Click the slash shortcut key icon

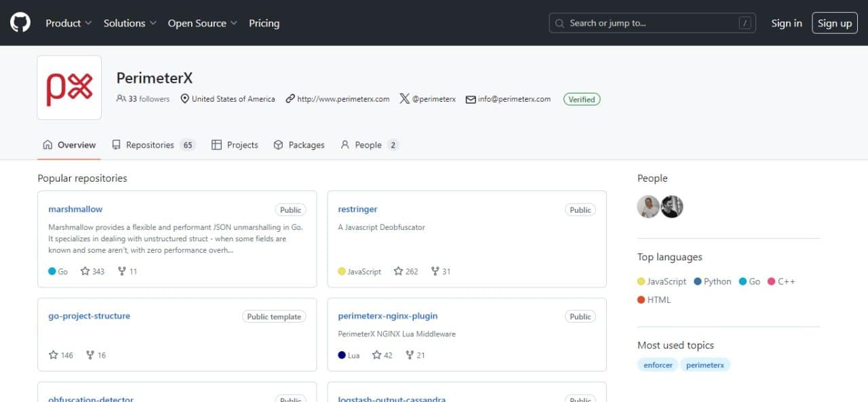click(745, 23)
